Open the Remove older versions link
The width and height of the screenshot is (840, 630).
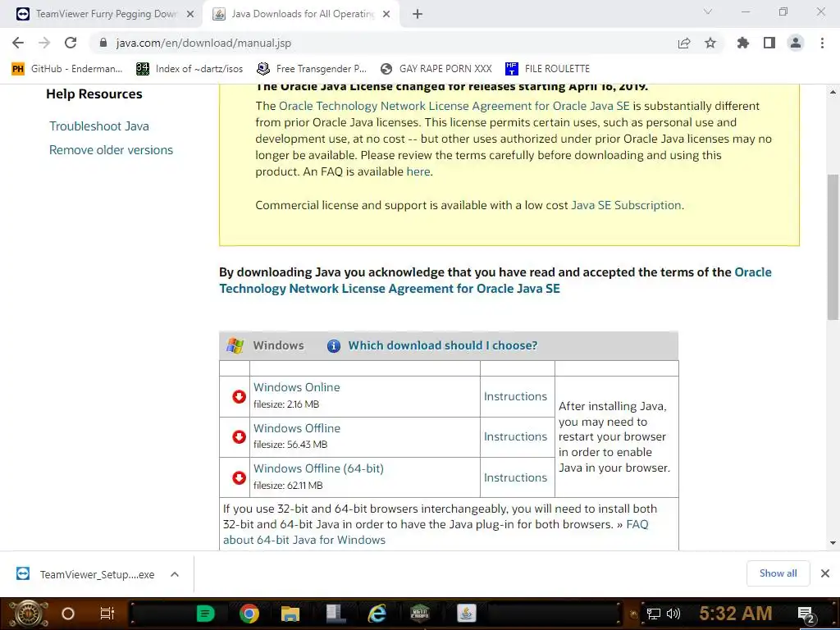point(111,150)
